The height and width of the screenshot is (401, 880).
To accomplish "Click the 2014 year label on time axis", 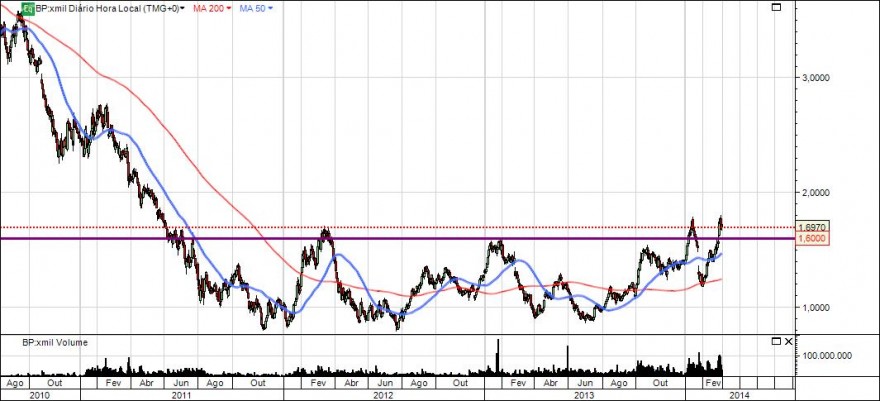I will click(739, 395).
